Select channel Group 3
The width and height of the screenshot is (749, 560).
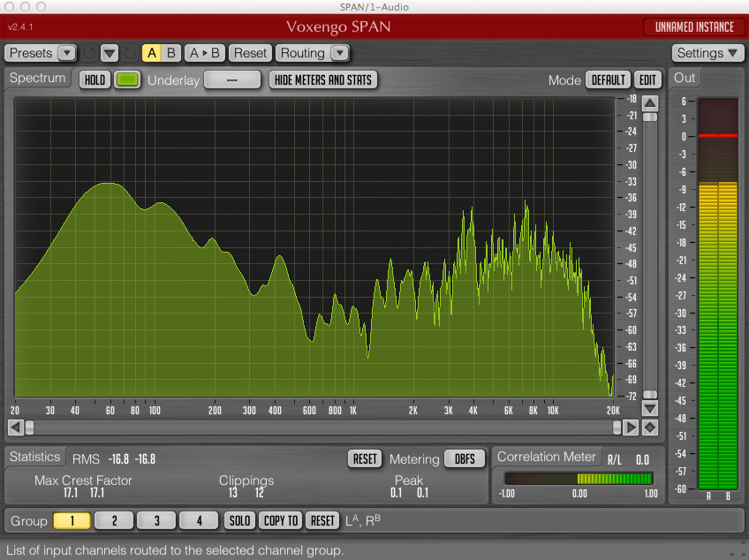click(x=156, y=520)
